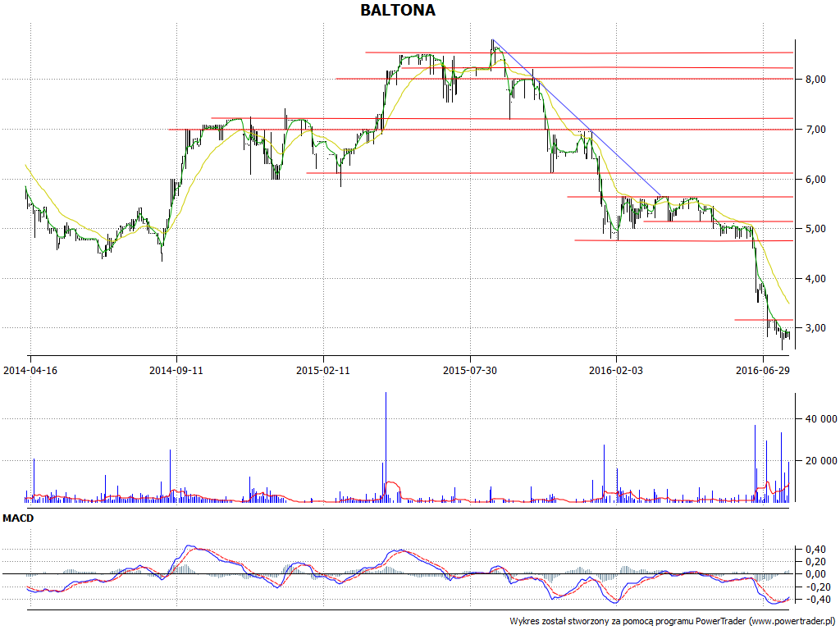Click the 7,00 price axis label
This screenshot has width=840, height=630.
(815, 129)
